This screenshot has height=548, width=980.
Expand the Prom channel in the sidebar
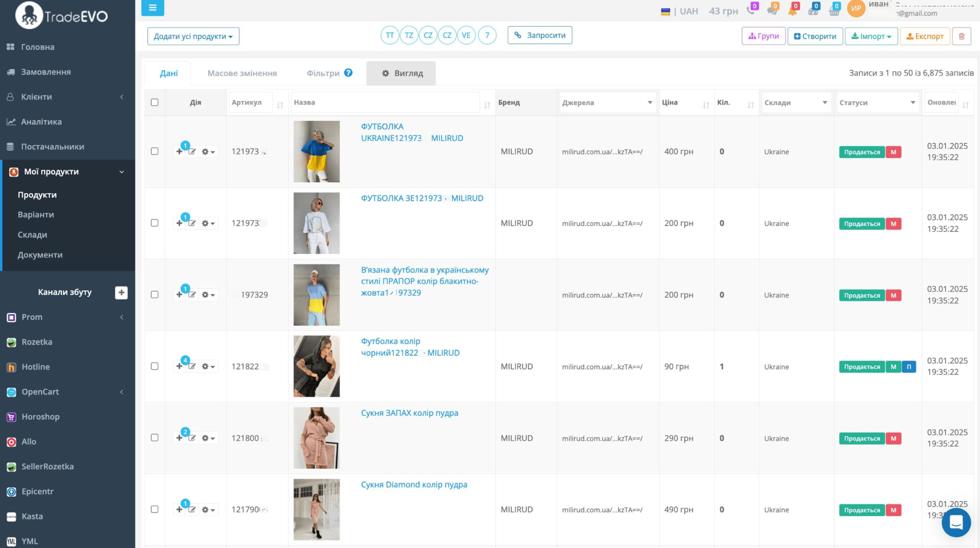pyautogui.click(x=67, y=317)
